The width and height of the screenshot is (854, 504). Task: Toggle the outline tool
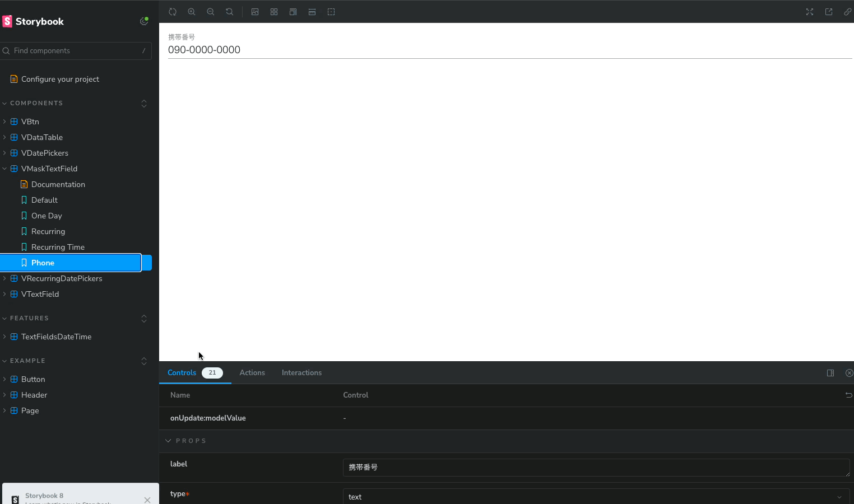coord(331,12)
